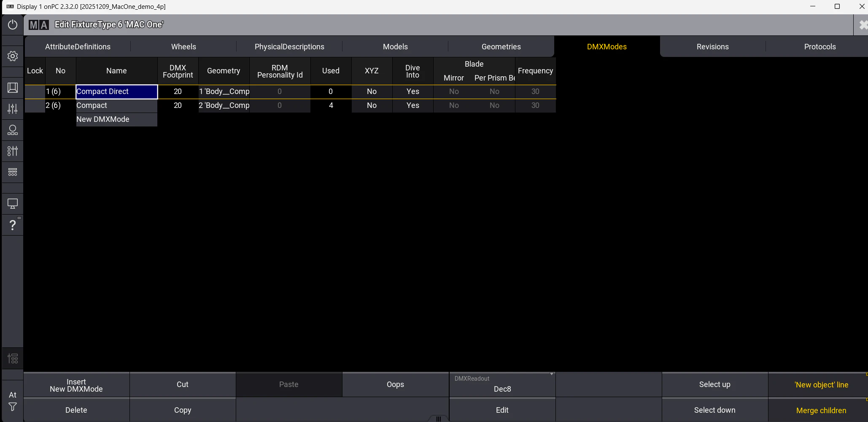Image resolution: width=868 pixels, height=422 pixels.
Task: Open the DMXReadout Dec8 dropdown
Action: click(502, 385)
